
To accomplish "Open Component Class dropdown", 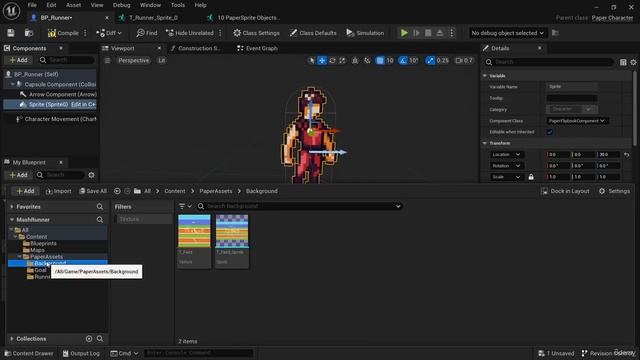I will 577,121.
